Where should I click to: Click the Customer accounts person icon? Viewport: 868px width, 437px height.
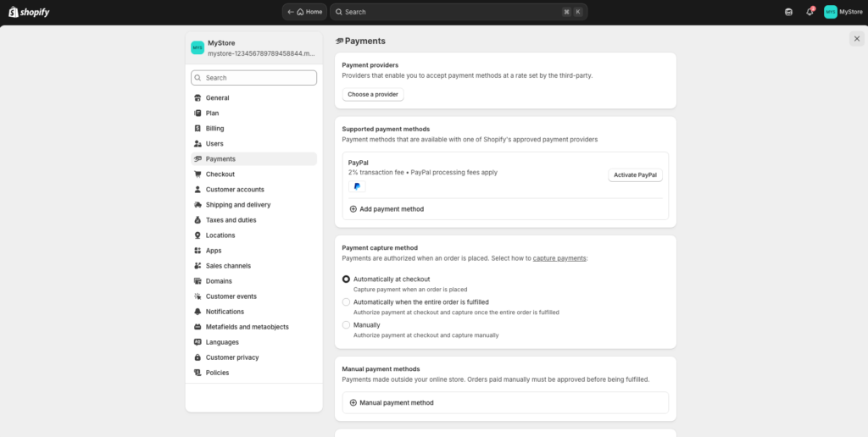click(x=198, y=189)
